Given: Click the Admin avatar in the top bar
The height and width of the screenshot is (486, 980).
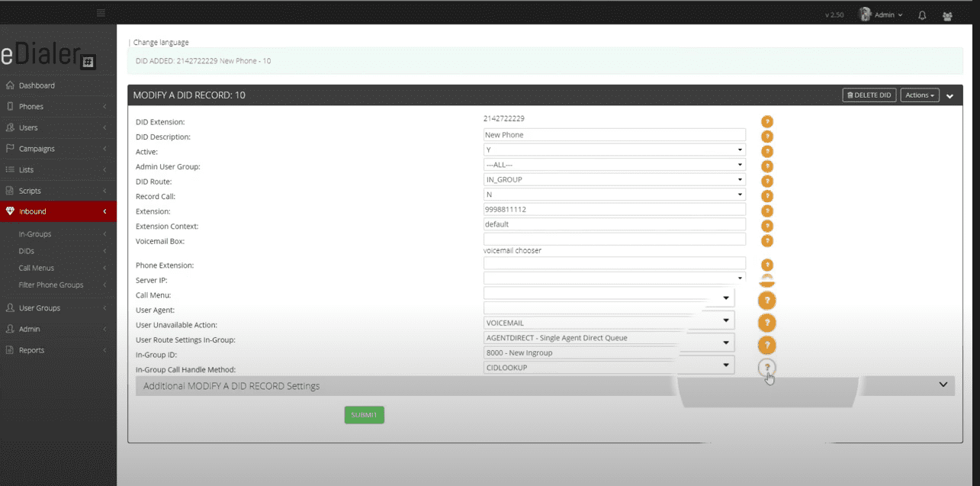Looking at the screenshot, I should point(865,14).
